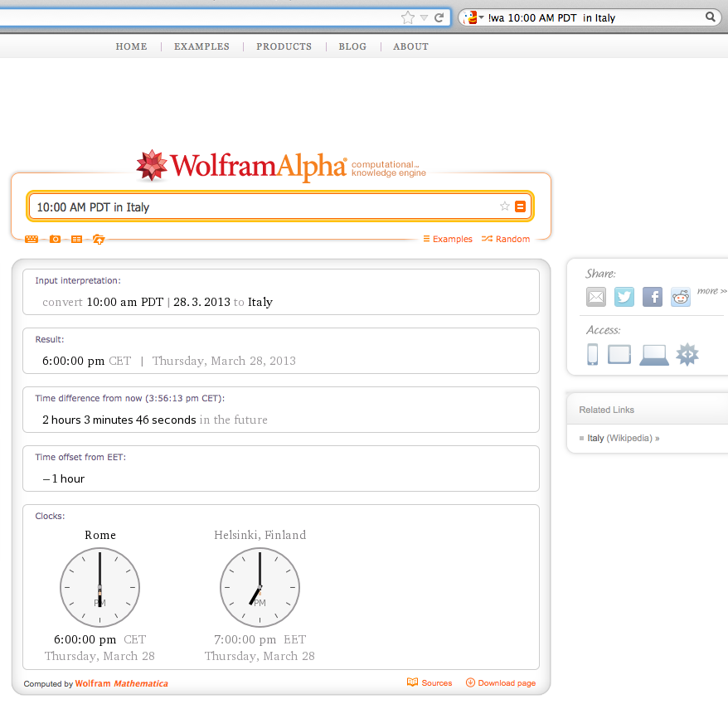
Task: Open the EXAMPLES menu item
Action: [201, 46]
